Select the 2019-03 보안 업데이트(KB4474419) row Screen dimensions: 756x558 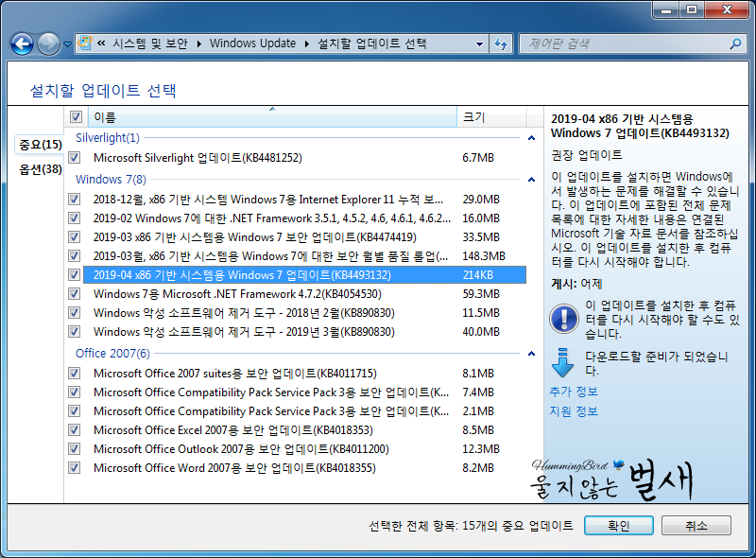tap(304, 237)
